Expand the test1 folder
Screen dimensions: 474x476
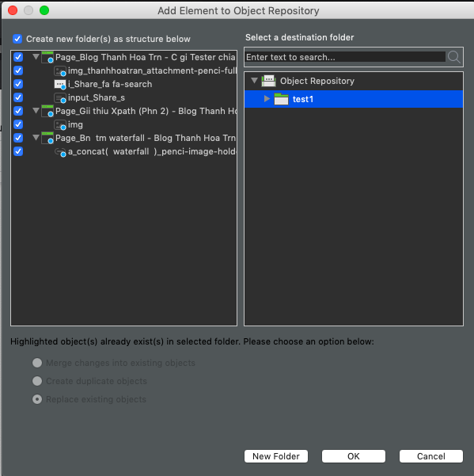click(x=267, y=99)
